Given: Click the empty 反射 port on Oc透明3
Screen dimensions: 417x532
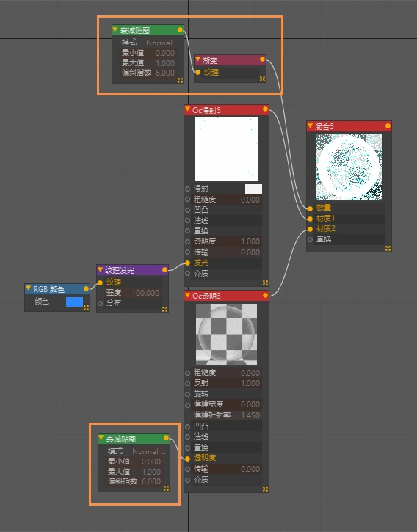Looking at the screenshot, I should [x=187, y=383].
